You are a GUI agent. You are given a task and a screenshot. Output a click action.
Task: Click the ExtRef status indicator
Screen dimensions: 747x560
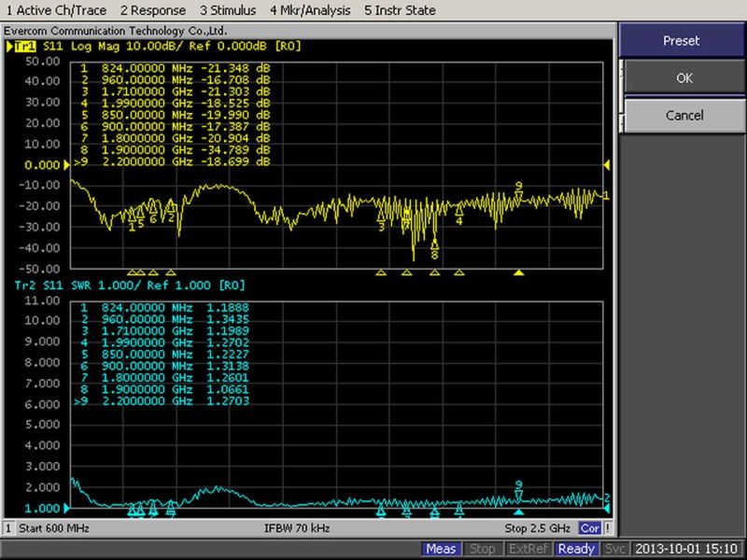pyautogui.click(x=528, y=549)
